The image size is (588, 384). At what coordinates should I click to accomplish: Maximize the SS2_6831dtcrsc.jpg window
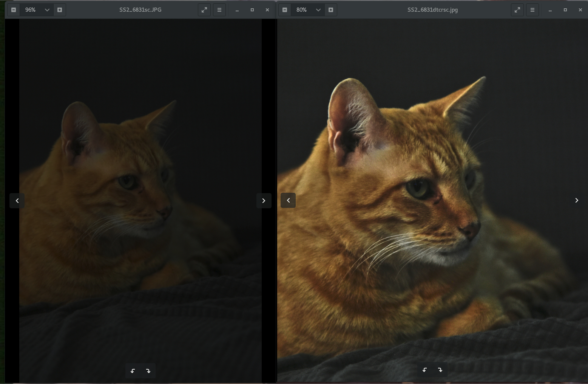(x=565, y=10)
